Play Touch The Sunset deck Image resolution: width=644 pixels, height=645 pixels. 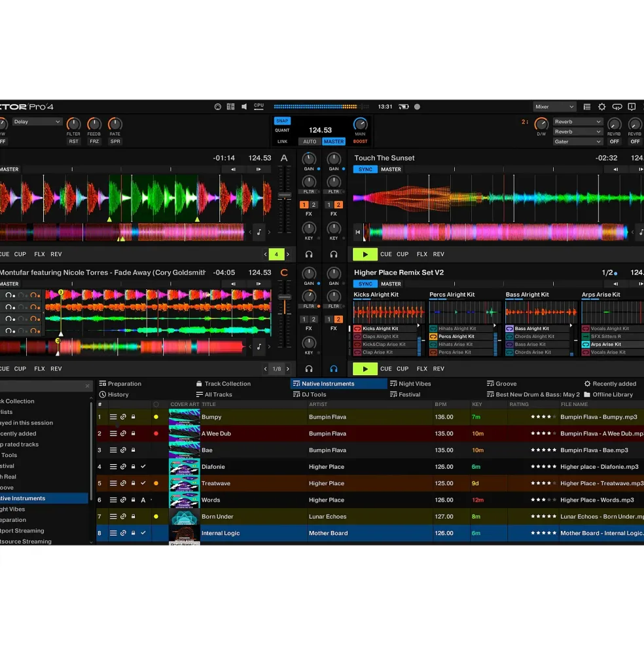click(x=365, y=254)
